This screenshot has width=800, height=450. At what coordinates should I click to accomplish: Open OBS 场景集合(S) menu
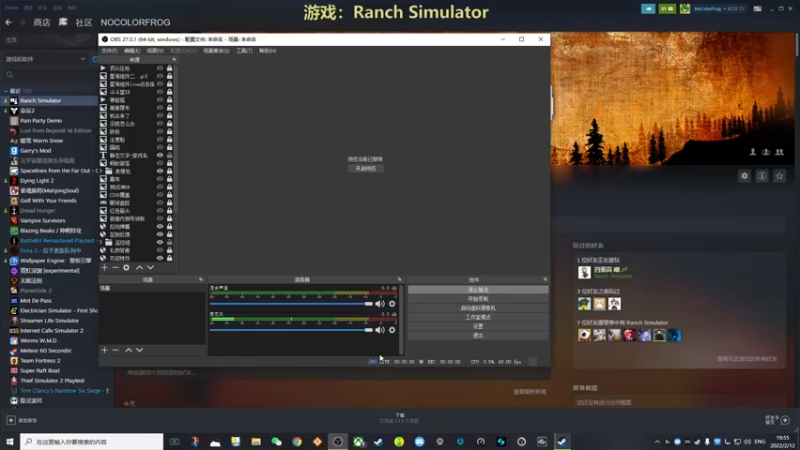(x=216, y=51)
